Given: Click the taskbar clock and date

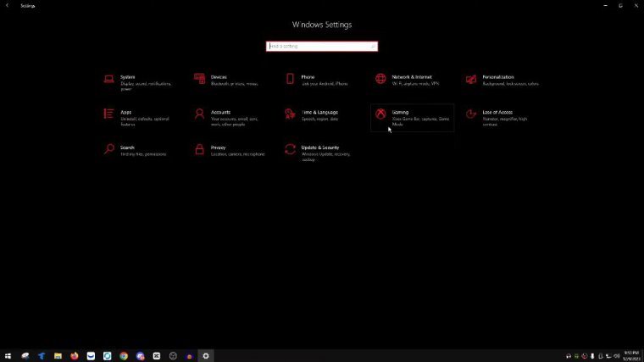Looking at the screenshot, I should click(630, 355).
